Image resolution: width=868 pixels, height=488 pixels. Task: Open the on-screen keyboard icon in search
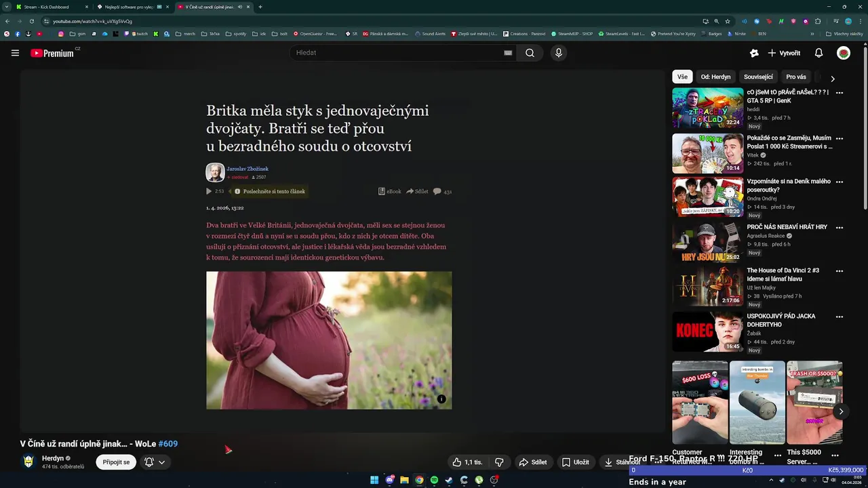coord(507,53)
